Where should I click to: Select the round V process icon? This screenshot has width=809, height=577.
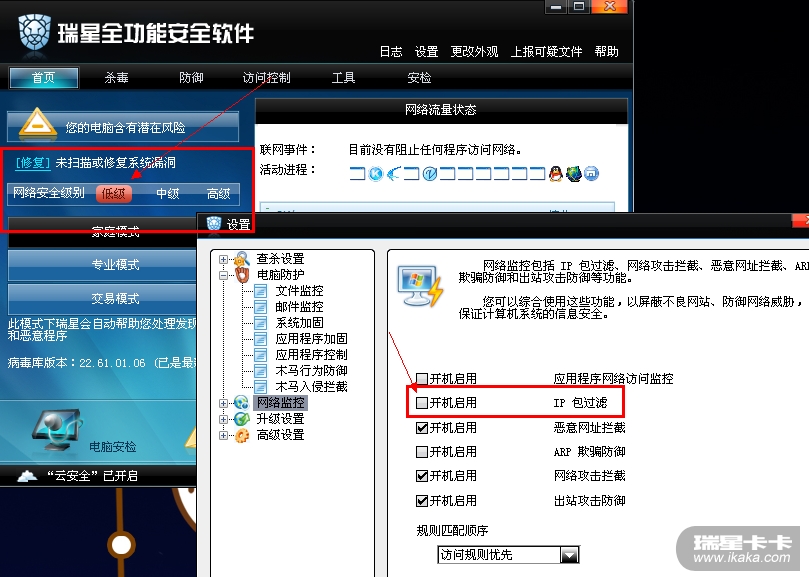[429, 174]
